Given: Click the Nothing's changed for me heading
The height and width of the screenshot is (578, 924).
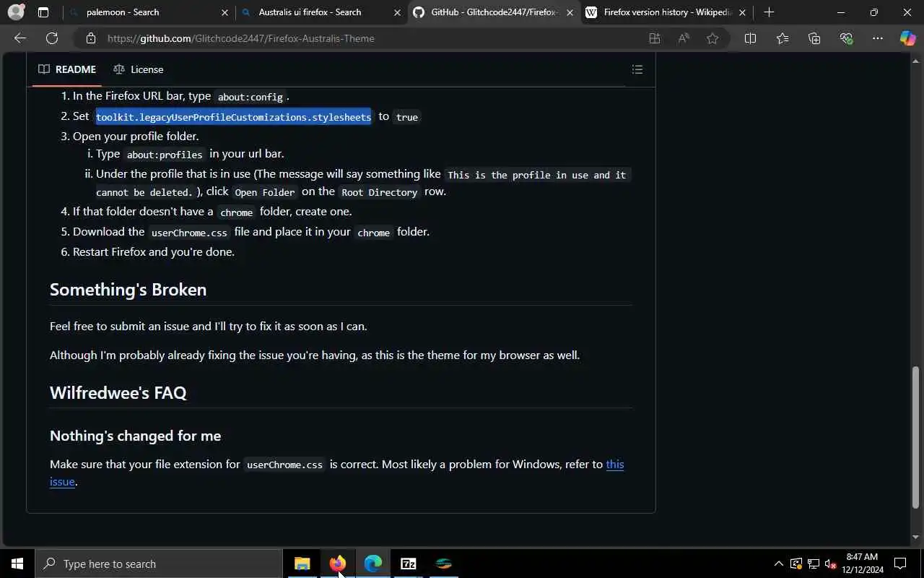Looking at the screenshot, I should coord(135,436).
